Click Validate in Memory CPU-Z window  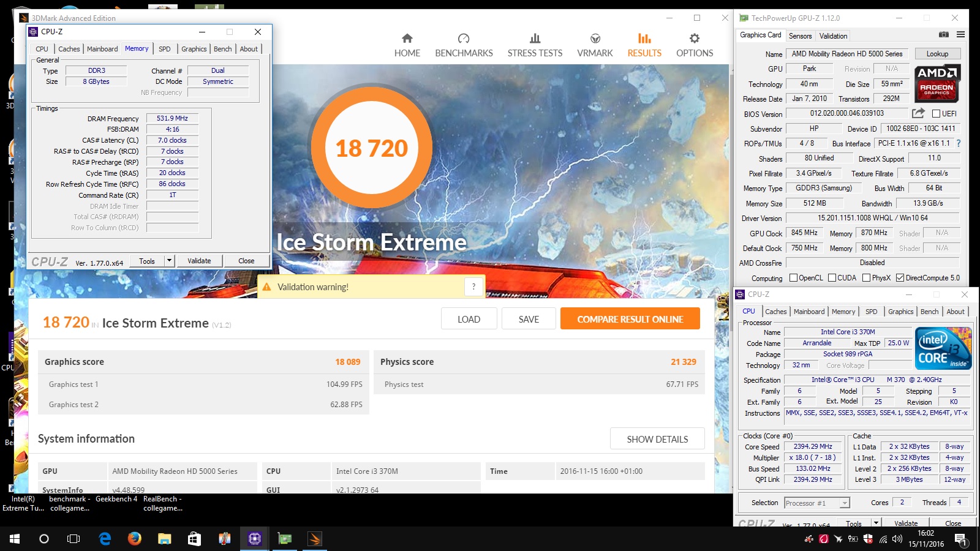tap(199, 261)
